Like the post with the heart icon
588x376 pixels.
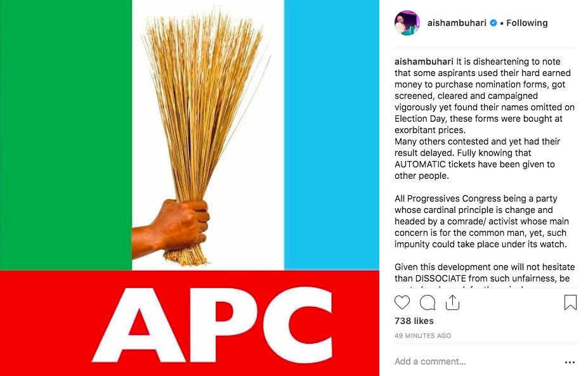point(402,302)
